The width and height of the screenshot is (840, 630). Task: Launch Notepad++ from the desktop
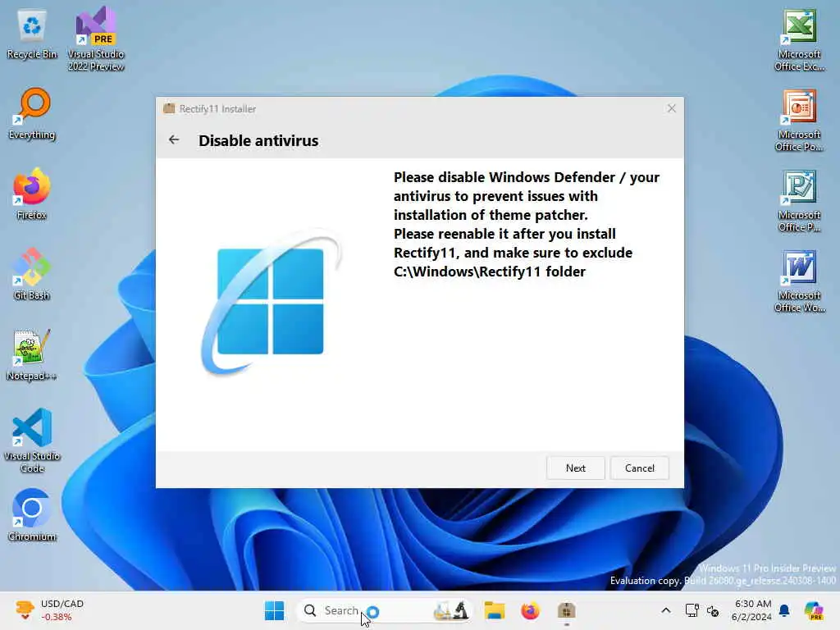[32, 354]
